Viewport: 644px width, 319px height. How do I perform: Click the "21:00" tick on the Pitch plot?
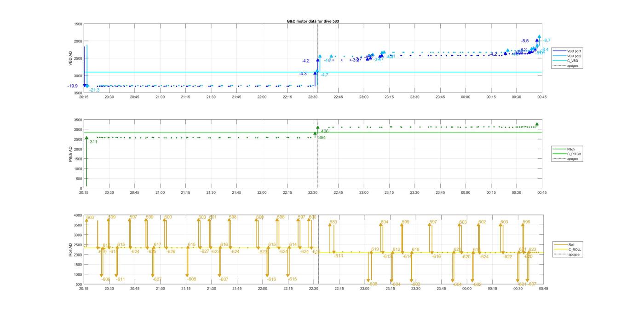pos(160,192)
